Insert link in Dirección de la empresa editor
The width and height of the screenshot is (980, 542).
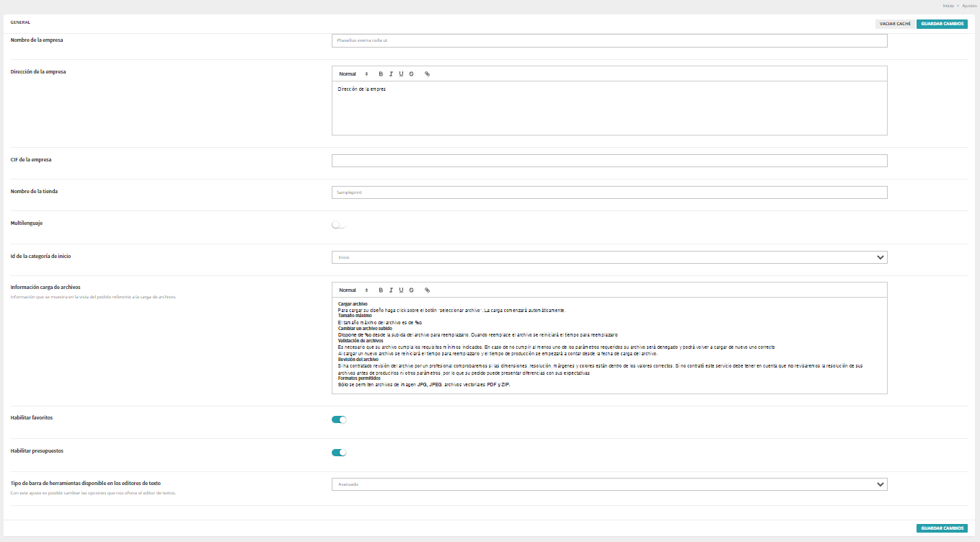coord(427,74)
